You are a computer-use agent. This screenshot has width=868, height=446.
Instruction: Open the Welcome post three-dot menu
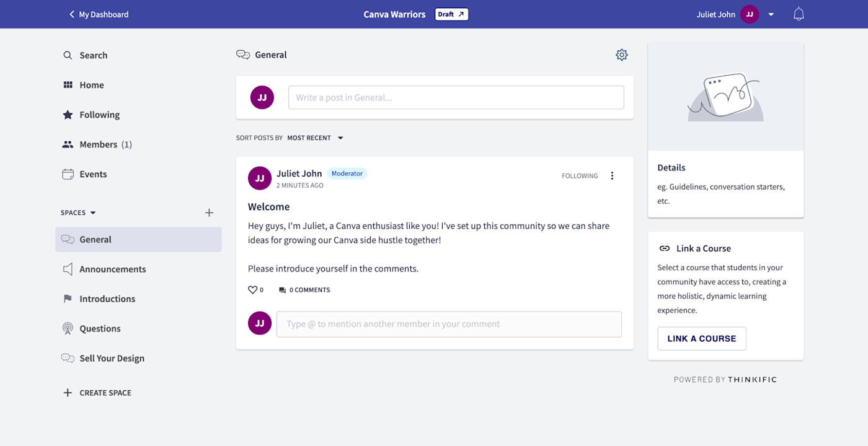(612, 175)
